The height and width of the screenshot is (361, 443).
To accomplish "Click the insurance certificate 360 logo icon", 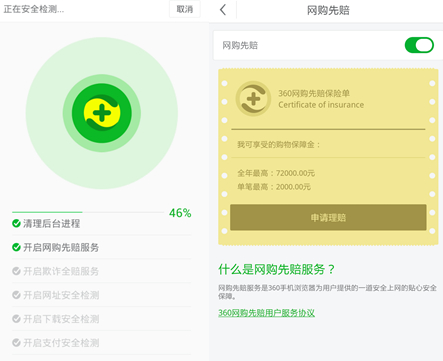I will point(253,99).
